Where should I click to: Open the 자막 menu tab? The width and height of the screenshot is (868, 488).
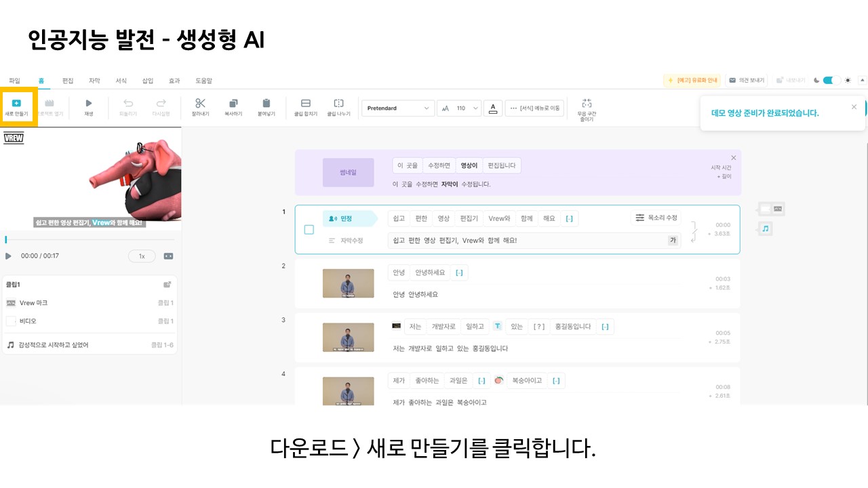pos(94,81)
